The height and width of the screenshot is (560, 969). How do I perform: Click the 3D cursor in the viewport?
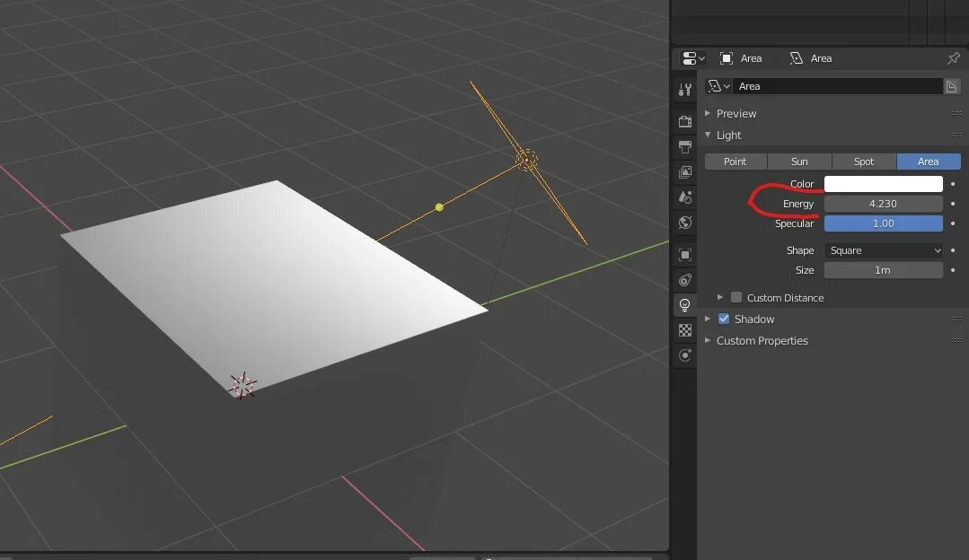tap(242, 386)
